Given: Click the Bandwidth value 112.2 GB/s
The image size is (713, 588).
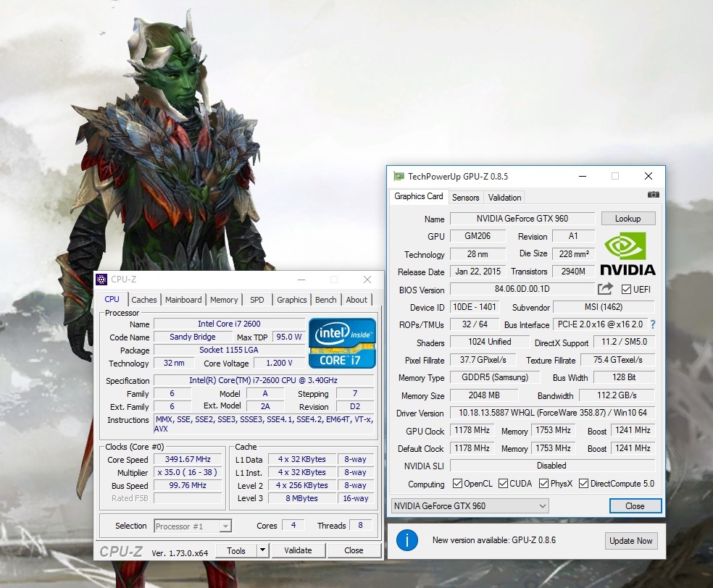Looking at the screenshot, I should (x=617, y=395).
